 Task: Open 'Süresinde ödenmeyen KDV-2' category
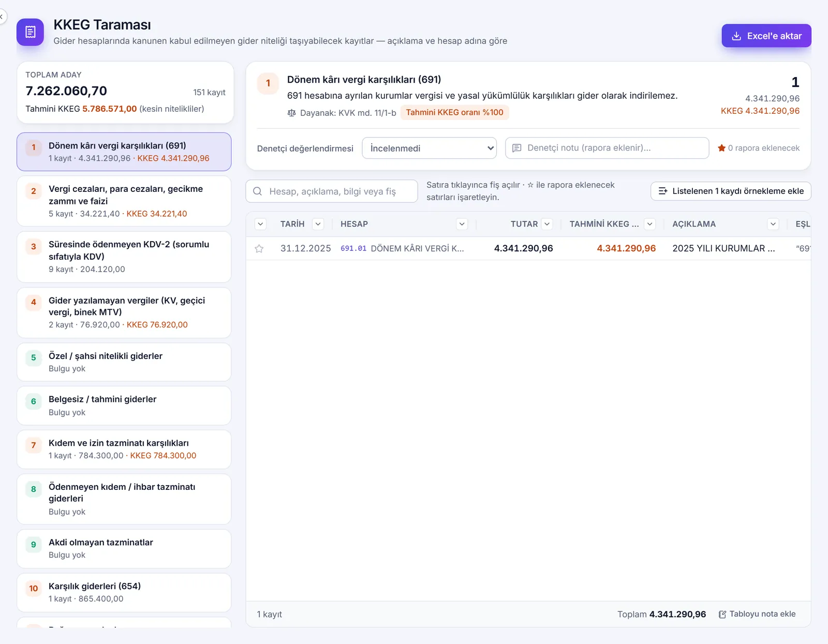coord(124,257)
